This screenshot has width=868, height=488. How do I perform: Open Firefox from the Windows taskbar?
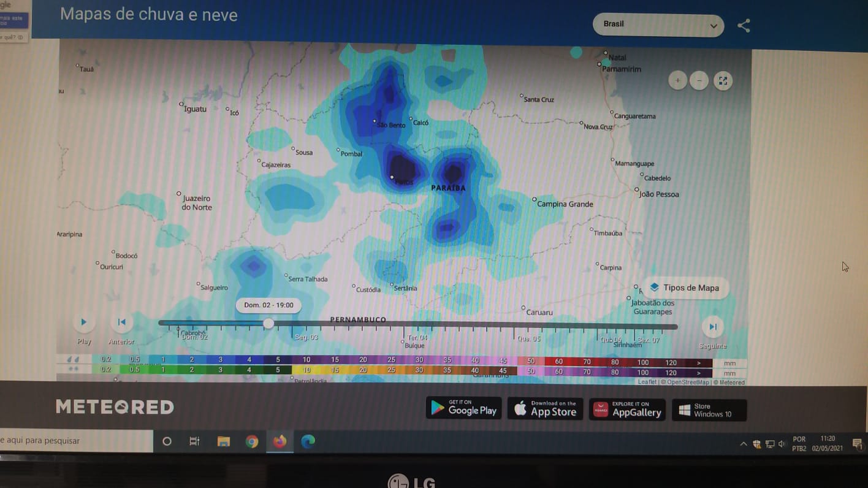pyautogui.click(x=280, y=441)
